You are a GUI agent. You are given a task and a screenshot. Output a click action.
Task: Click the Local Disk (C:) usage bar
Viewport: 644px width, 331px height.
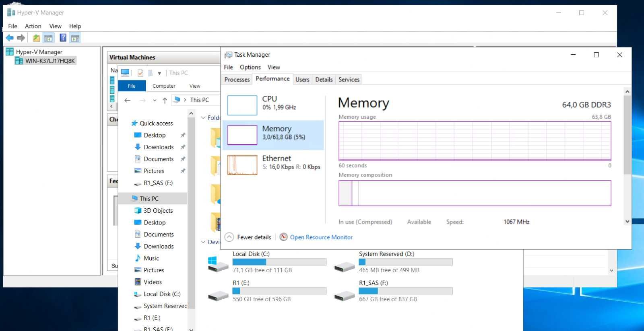pyautogui.click(x=279, y=262)
